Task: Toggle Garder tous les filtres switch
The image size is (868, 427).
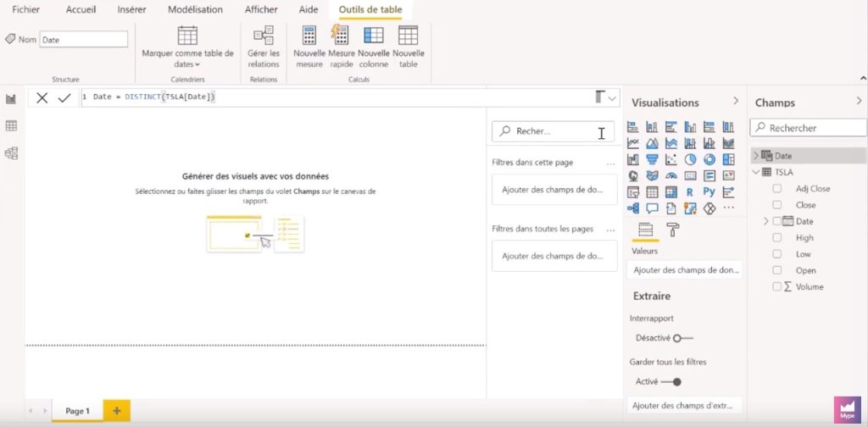Action: point(671,381)
